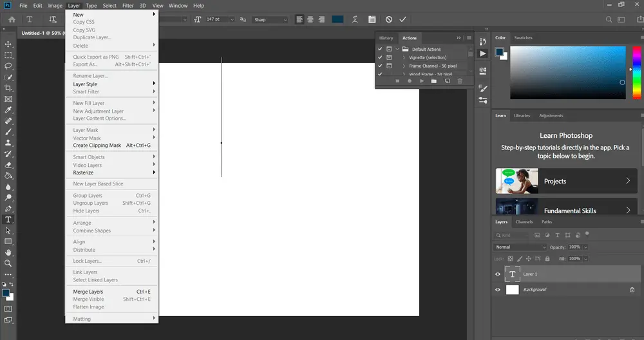
Task: Select the Brush tool
Action: point(8,132)
